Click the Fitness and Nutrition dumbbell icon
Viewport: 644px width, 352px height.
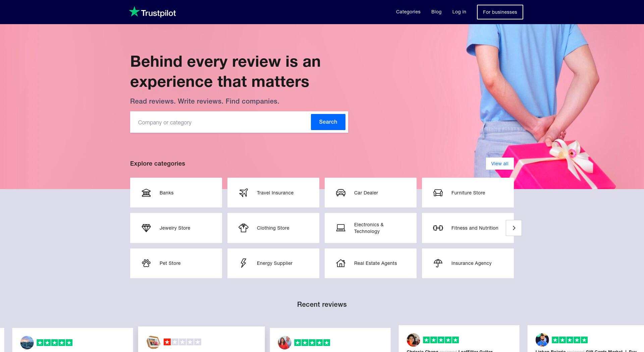click(438, 228)
